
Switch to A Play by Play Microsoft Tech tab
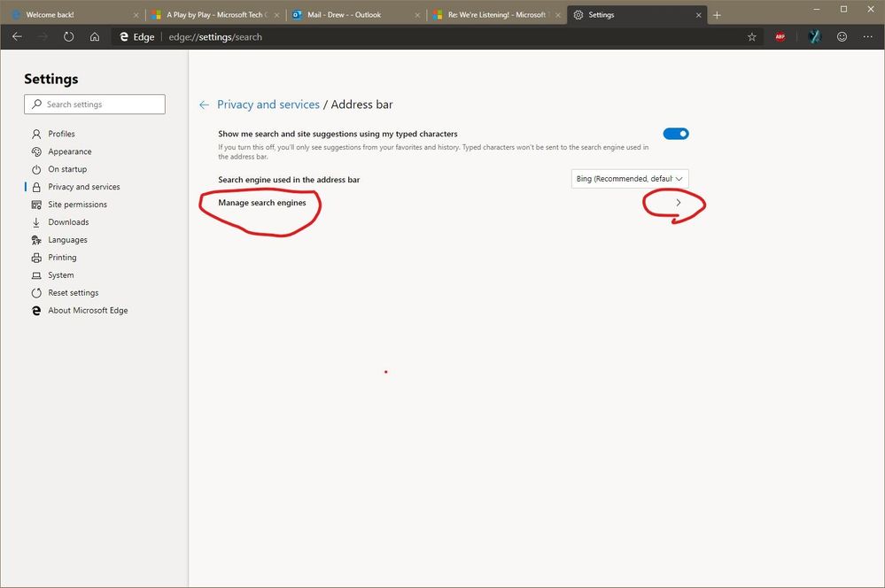pyautogui.click(x=217, y=15)
